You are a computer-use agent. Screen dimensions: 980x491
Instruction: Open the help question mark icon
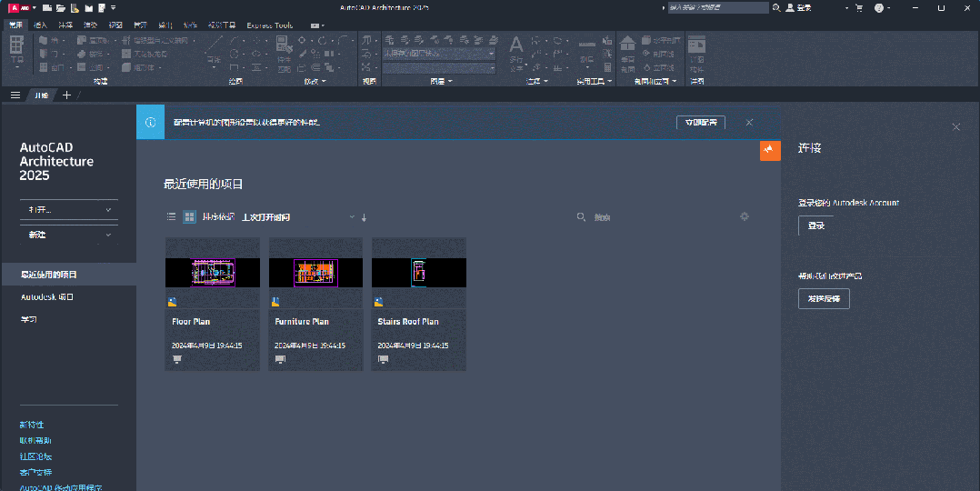(x=879, y=7)
